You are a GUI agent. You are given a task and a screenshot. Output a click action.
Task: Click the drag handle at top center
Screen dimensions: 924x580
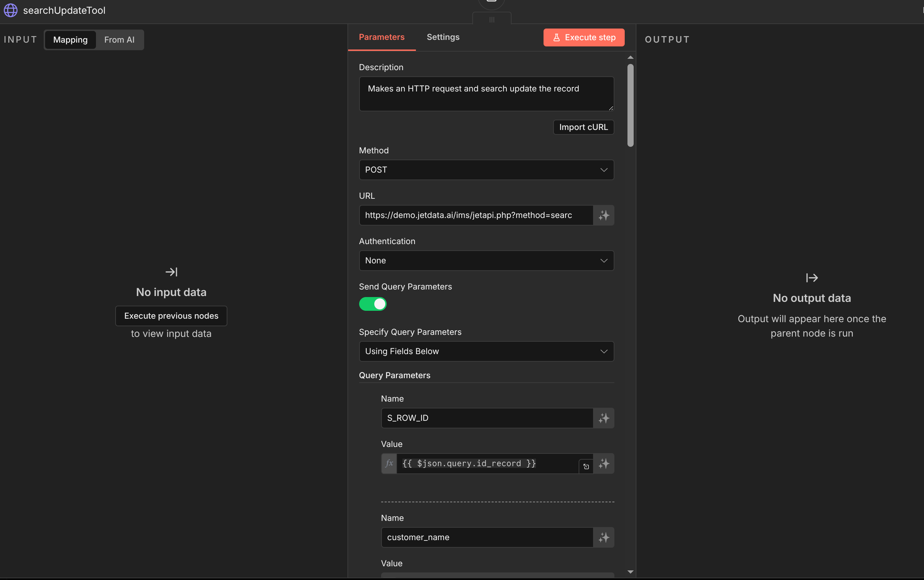(x=492, y=19)
